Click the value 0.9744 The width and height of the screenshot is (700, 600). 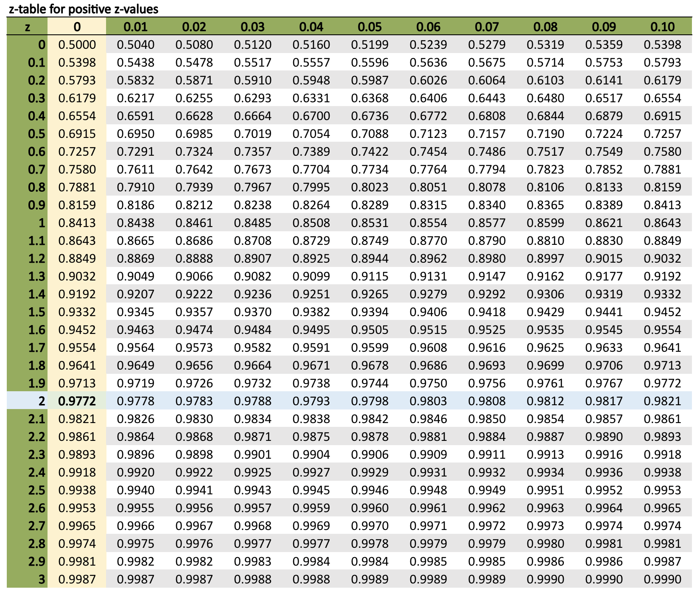(x=370, y=383)
